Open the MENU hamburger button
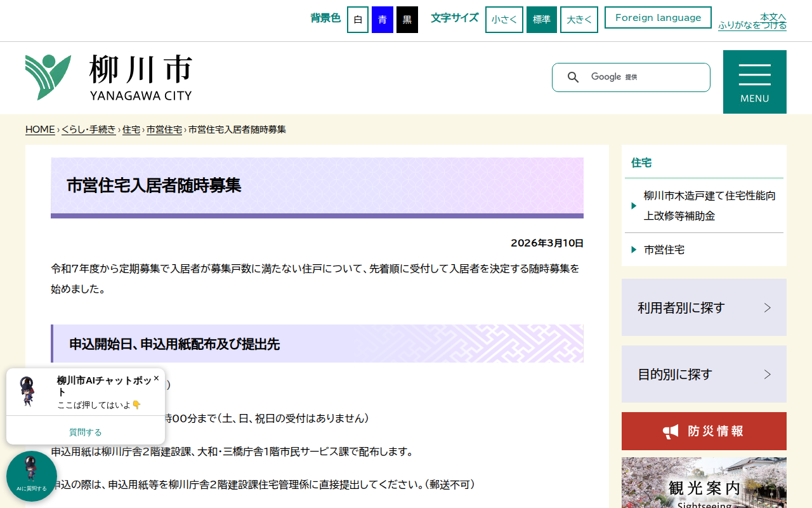Screen dimensions: 812x508 click(x=755, y=82)
